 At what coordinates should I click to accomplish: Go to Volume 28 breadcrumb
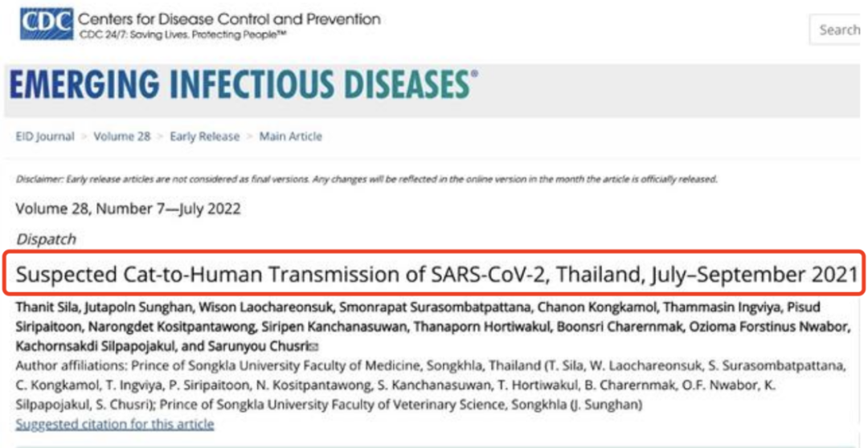pyautogui.click(x=122, y=136)
